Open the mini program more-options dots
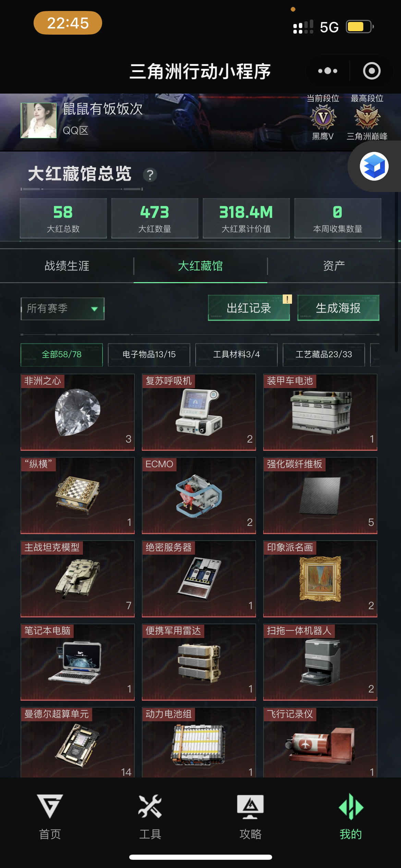Screen dimensions: 401x868 [328, 71]
